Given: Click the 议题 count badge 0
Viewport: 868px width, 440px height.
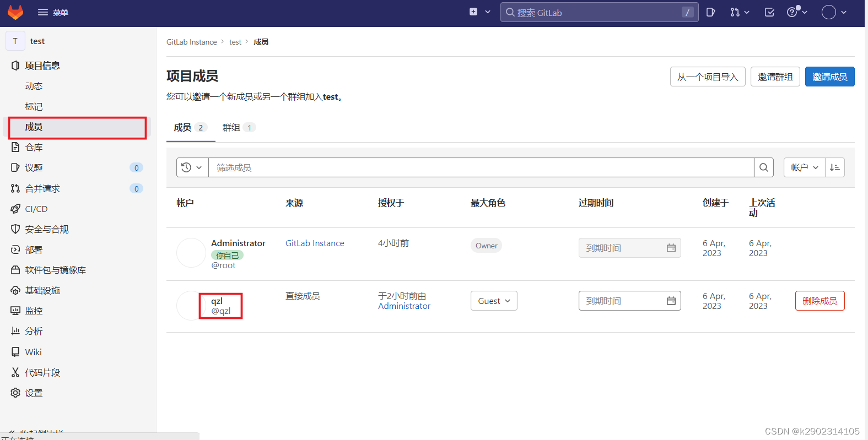Looking at the screenshot, I should point(137,167).
